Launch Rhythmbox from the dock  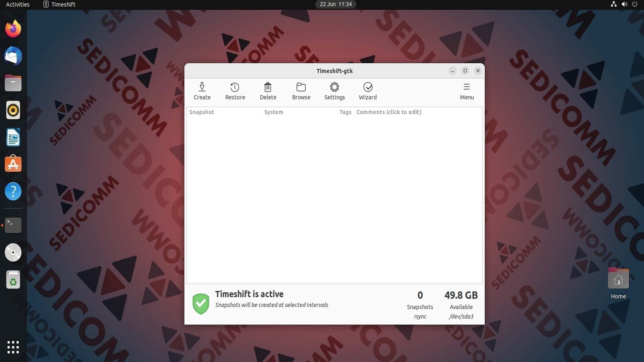coord(13,110)
